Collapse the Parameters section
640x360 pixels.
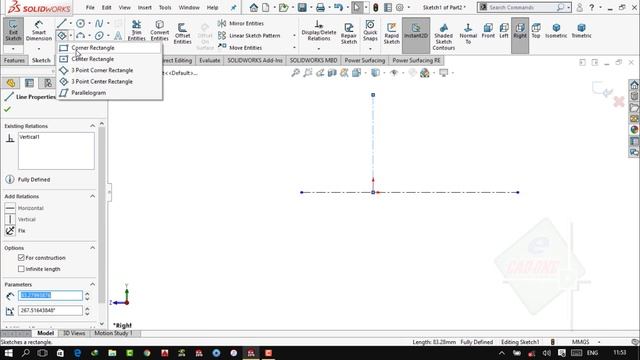pyautogui.click(x=93, y=284)
